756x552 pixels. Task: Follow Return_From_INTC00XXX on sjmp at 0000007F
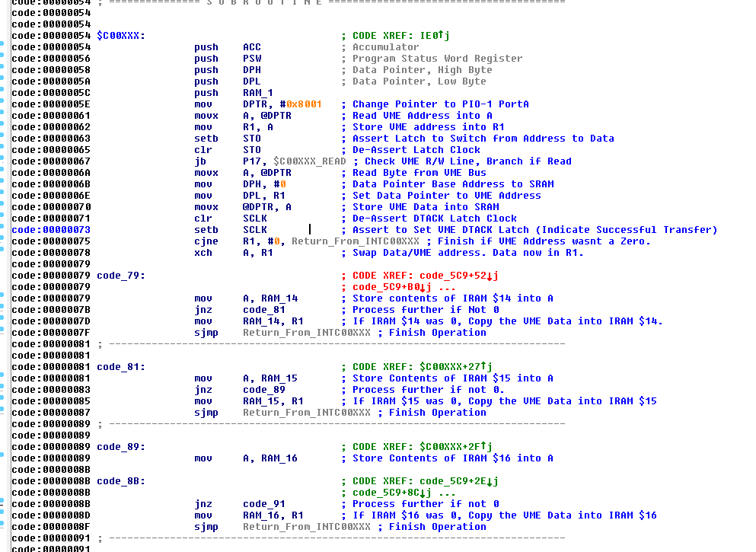[307, 333]
